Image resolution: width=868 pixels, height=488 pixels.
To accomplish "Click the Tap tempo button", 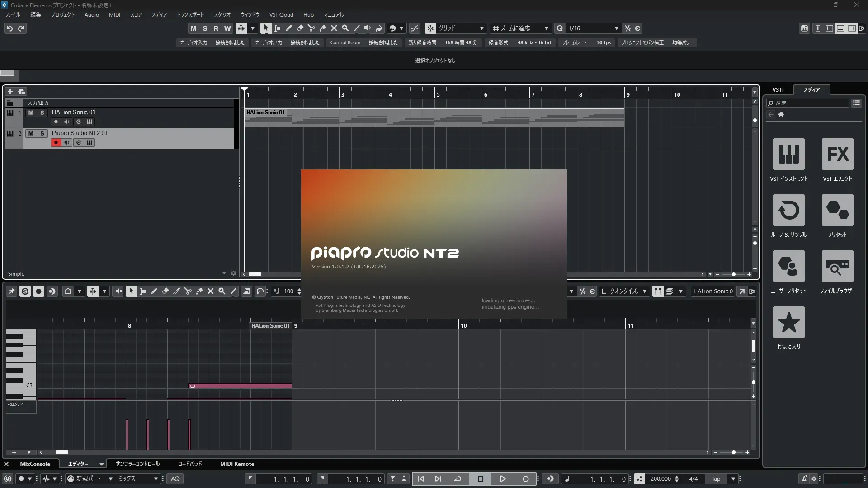I will pos(716,479).
